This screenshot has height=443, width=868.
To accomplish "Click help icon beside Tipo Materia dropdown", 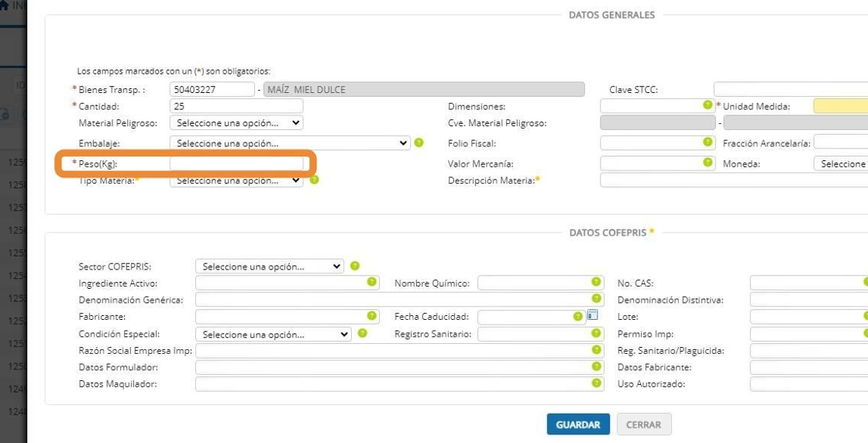I will tap(315, 180).
